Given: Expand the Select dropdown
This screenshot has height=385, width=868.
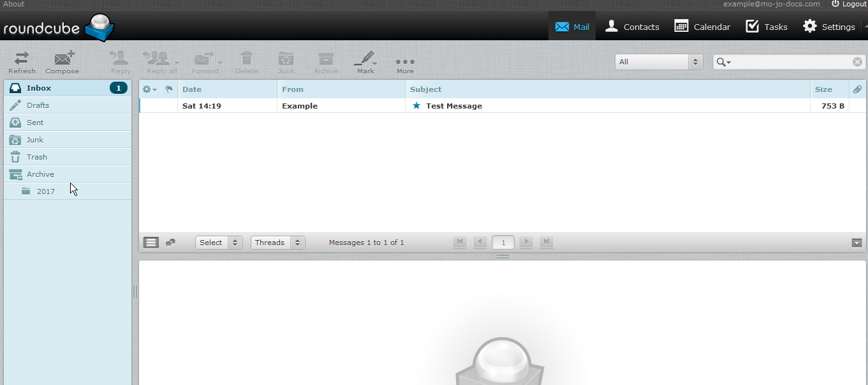Looking at the screenshot, I should [x=218, y=243].
